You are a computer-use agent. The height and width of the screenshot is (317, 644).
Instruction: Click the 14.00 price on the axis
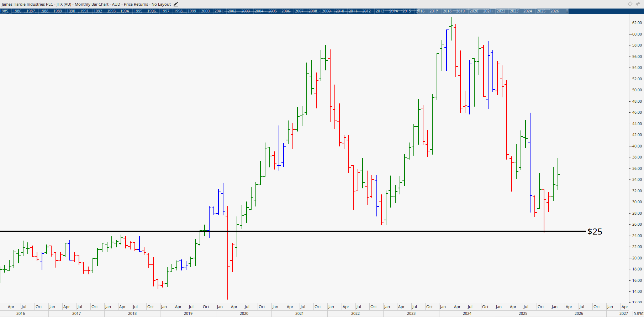637,291
